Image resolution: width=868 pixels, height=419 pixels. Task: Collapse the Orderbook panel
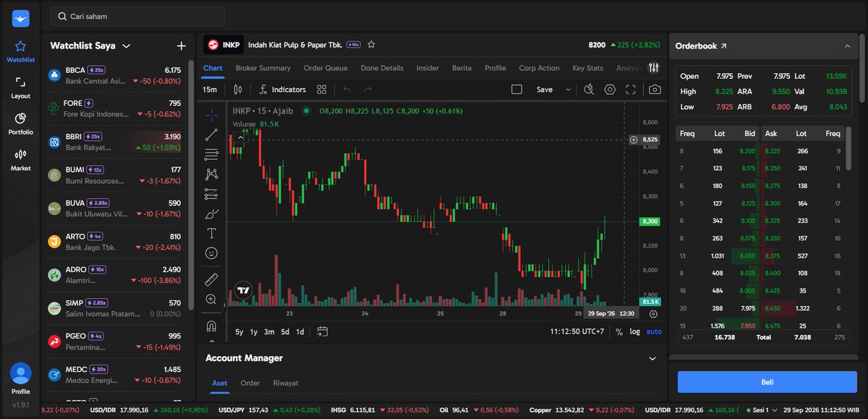pyautogui.click(x=848, y=46)
